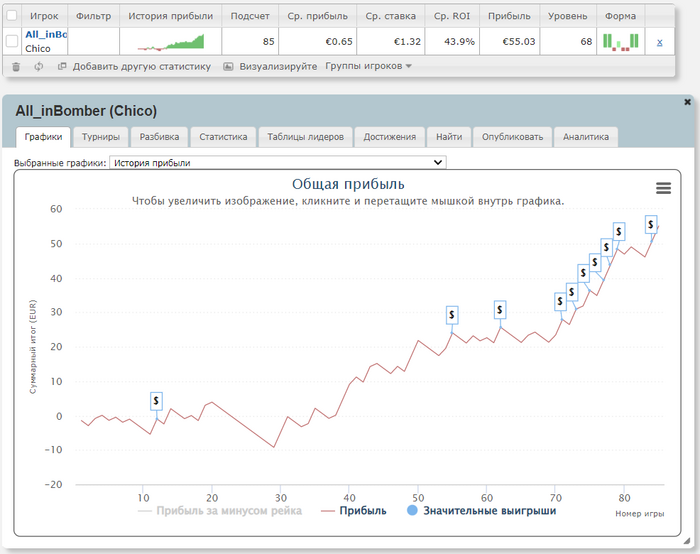Image resolution: width=700 pixels, height=554 pixels.
Task: Click the last win marker near game 84
Action: [651, 225]
